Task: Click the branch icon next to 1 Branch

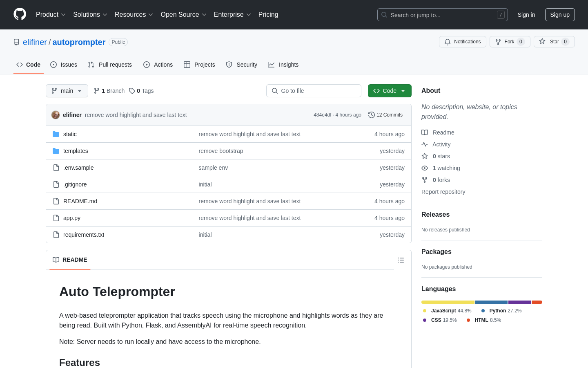Action: 97,91
